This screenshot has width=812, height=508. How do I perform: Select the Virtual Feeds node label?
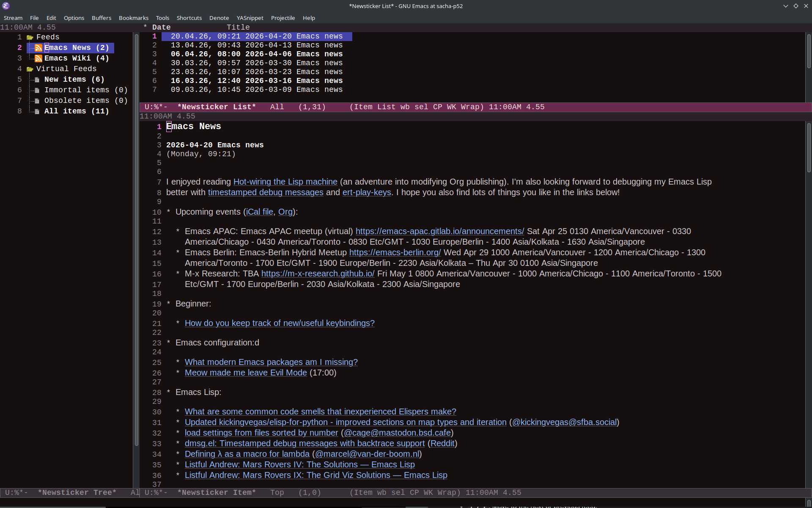(x=66, y=69)
